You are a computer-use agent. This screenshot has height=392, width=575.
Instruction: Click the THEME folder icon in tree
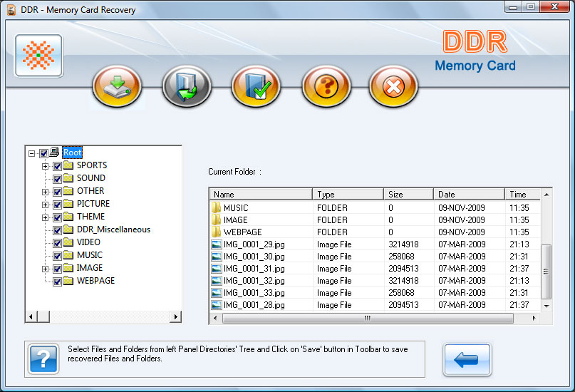pyautogui.click(x=68, y=217)
